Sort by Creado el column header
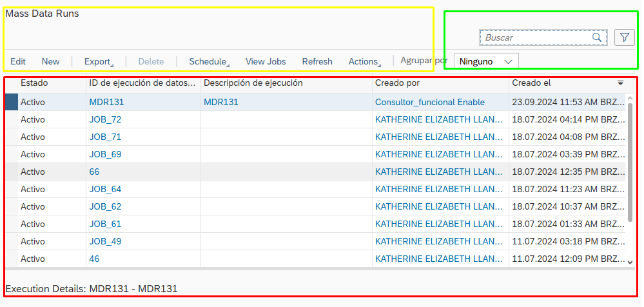644x307 pixels. pyautogui.click(x=532, y=83)
